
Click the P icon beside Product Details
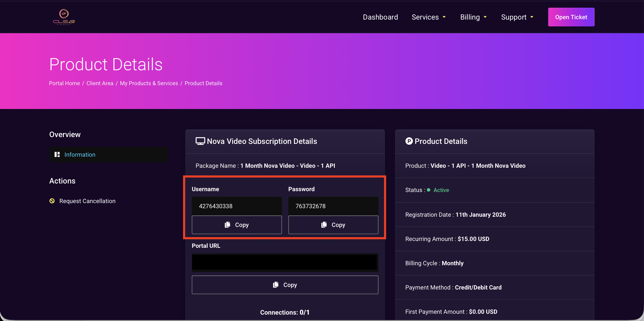point(409,141)
